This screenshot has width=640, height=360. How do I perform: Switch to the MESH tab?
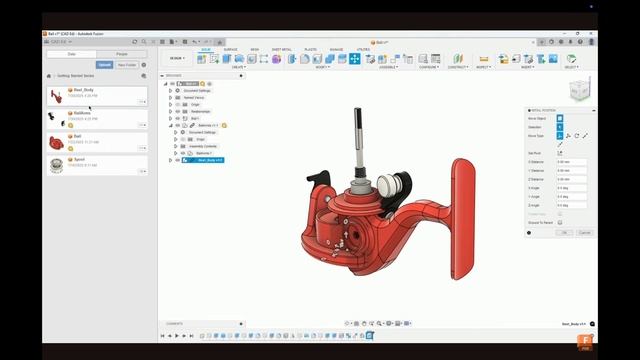coord(255,49)
